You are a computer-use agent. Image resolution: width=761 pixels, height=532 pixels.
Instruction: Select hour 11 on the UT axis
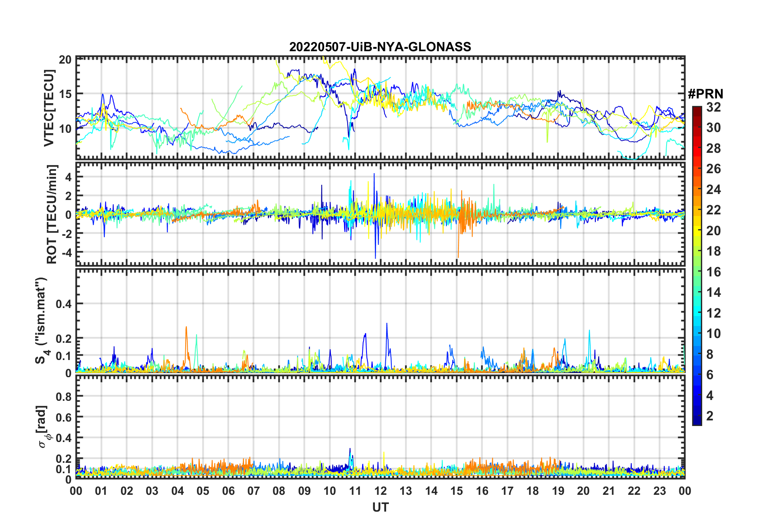tap(355, 491)
